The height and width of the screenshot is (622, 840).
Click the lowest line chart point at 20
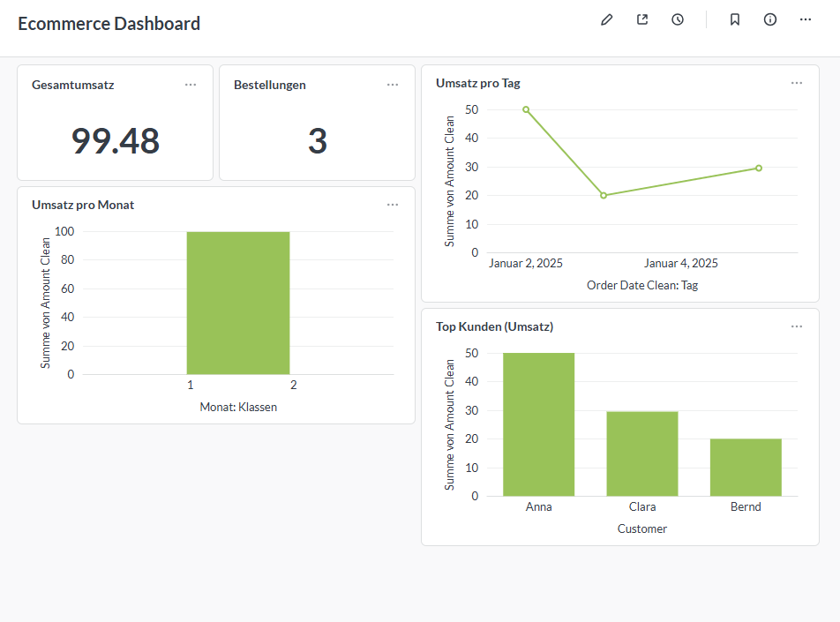[604, 196]
